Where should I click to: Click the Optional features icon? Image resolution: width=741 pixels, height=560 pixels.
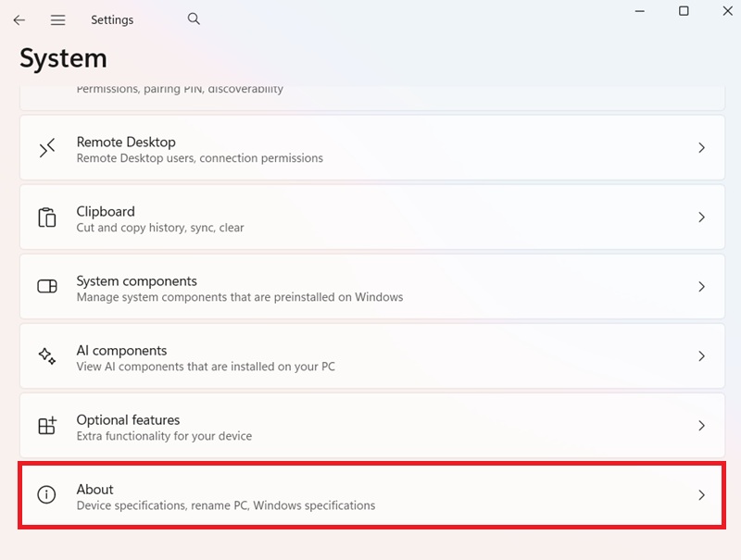[47, 426]
